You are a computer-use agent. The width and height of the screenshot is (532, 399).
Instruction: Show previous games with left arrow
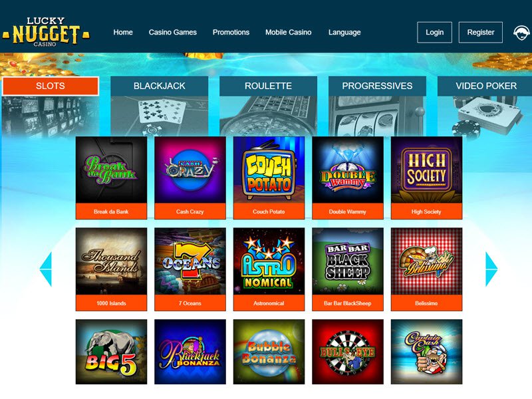click(45, 269)
